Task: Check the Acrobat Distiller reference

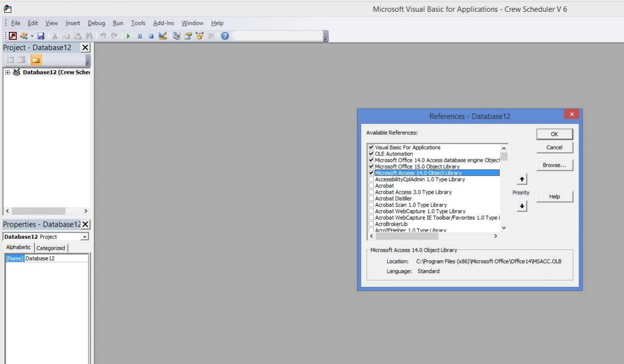Action: 371,198
